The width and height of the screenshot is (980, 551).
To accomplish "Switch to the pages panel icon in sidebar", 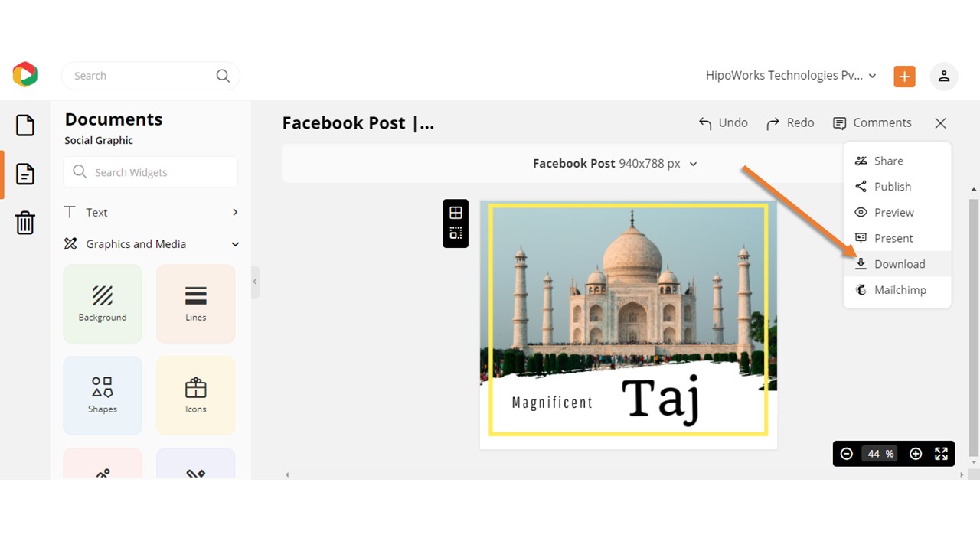I will coord(25,174).
